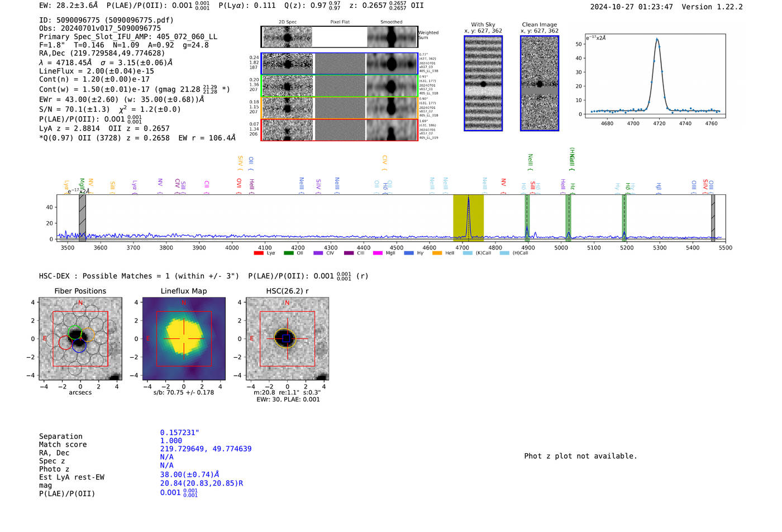
Task: Click the *Q(0.97) OII (3728) line
Action: click(x=137, y=138)
